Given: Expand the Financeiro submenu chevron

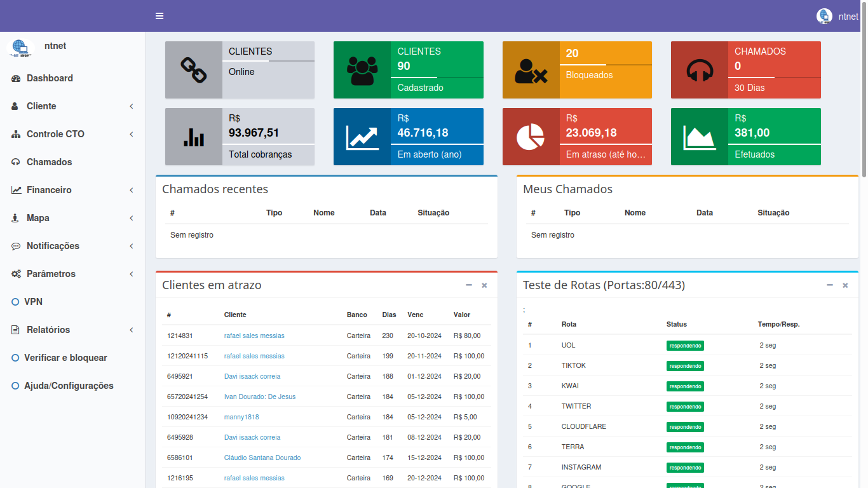Looking at the screenshot, I should click(x=132, y=190).
